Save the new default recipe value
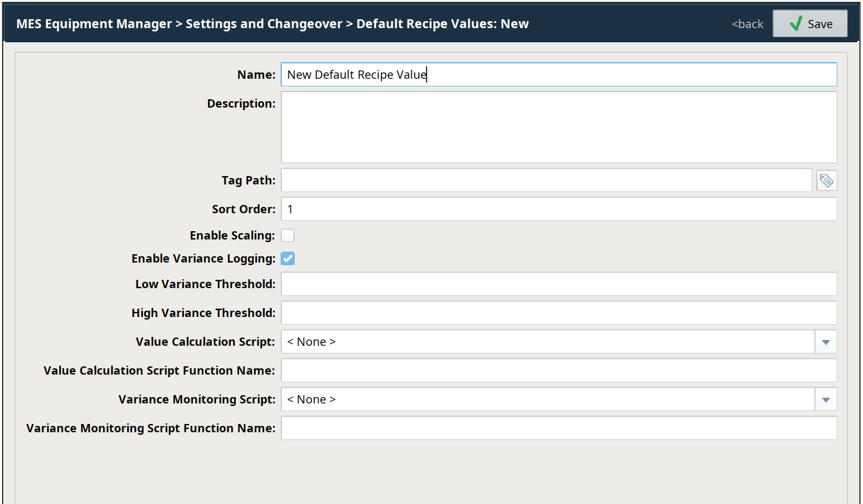Image resolution: width=863 pixels, height=504 pixels. 810,24
